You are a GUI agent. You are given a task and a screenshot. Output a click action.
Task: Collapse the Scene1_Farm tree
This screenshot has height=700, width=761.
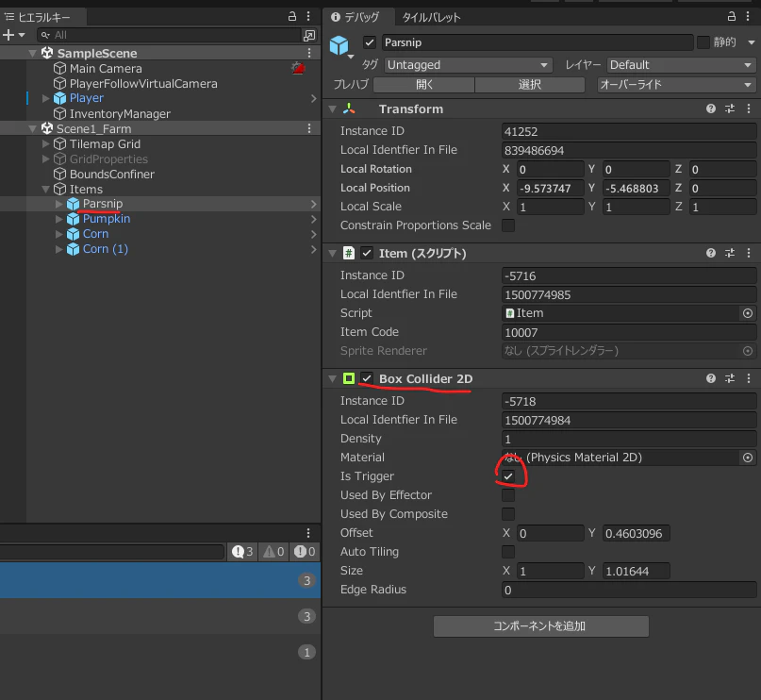33,128
